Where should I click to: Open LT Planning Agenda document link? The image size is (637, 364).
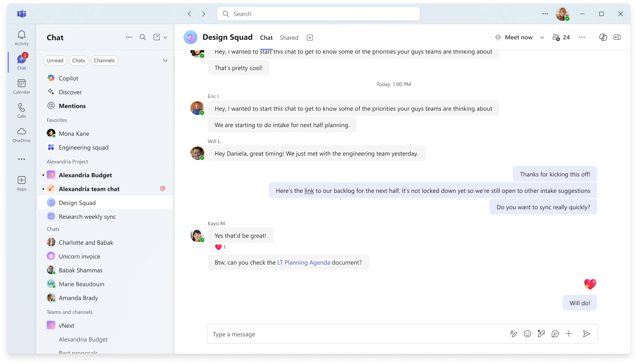[x=304, y=262]
